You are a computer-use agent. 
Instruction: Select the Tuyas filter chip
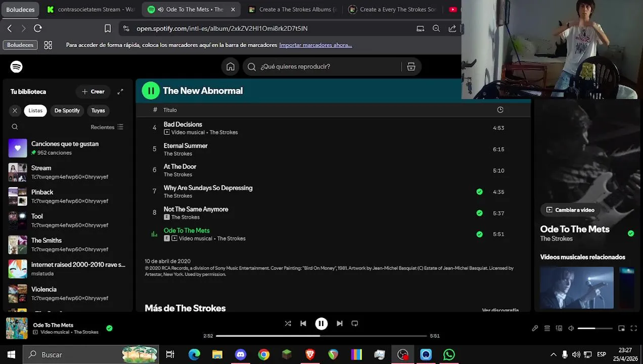click(x=98, y=110)
